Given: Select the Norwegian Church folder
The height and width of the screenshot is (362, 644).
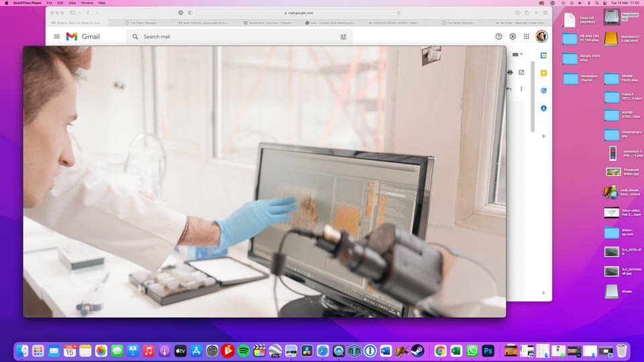Looking at the screenshot, I should pos(570,78).
